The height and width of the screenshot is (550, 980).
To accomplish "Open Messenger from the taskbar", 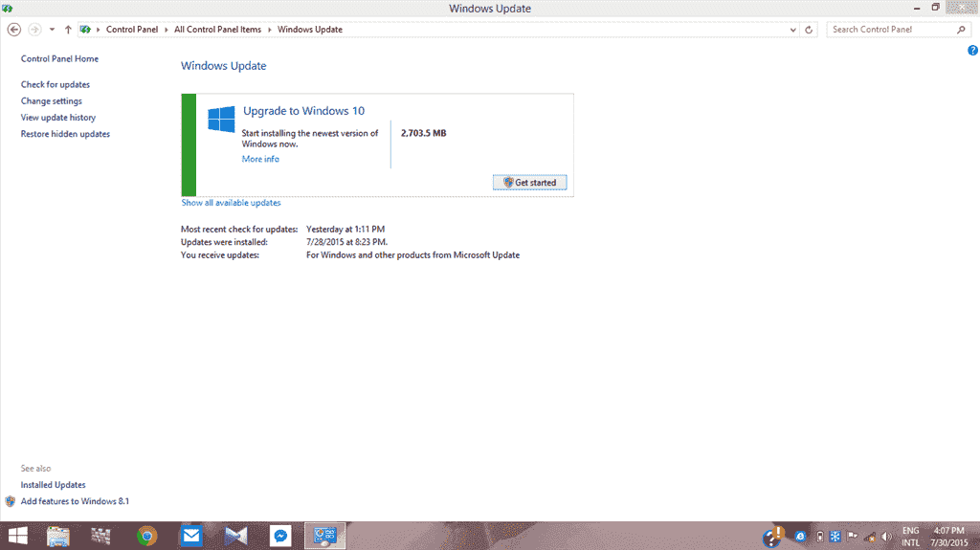I will coord(280,536).
